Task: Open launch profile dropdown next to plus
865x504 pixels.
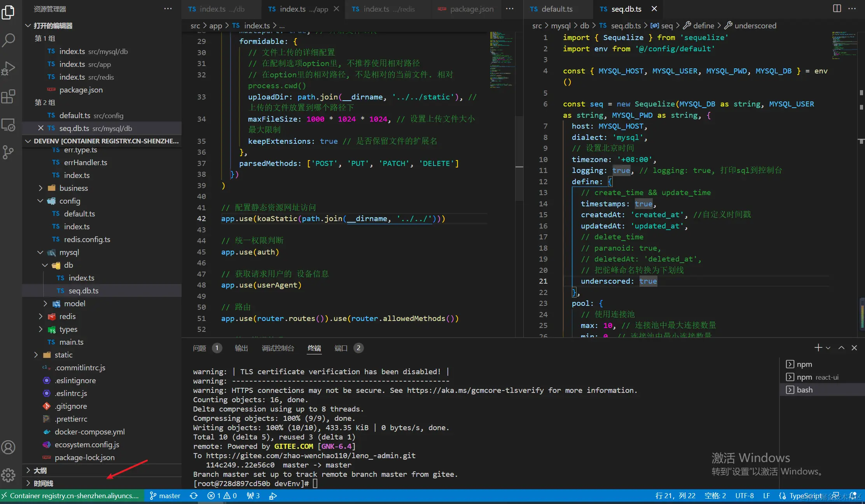Action: tap(828, 348)
